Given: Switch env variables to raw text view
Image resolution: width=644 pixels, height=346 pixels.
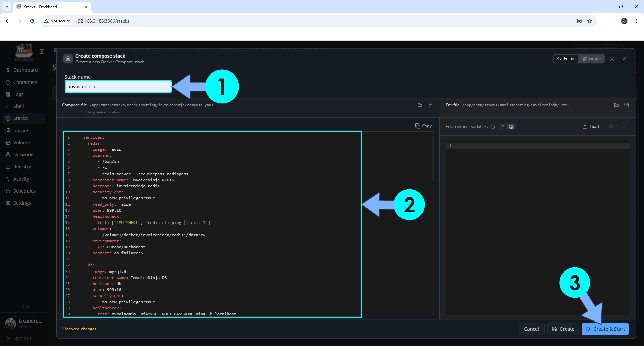Looking at the screenshot, I should (511, 127).
